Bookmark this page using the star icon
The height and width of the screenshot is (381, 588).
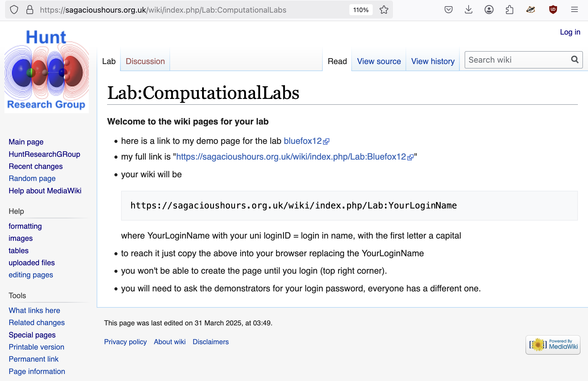[384, 10]
